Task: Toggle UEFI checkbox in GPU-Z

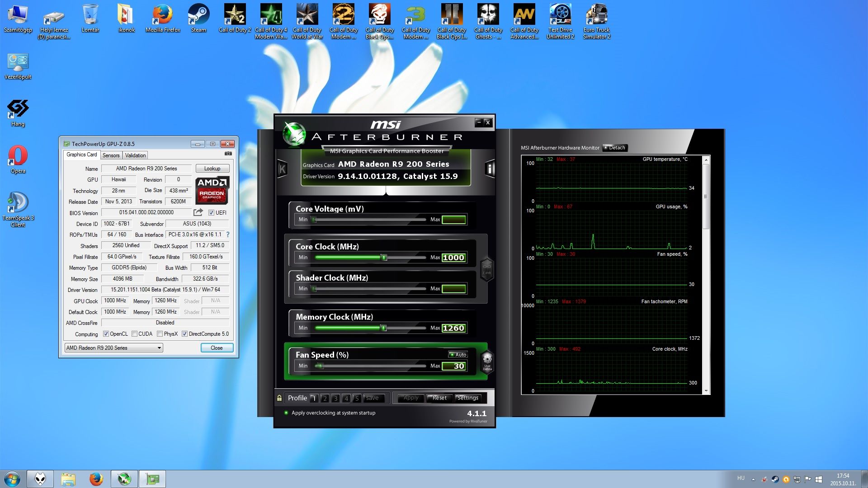Action: 211,213
